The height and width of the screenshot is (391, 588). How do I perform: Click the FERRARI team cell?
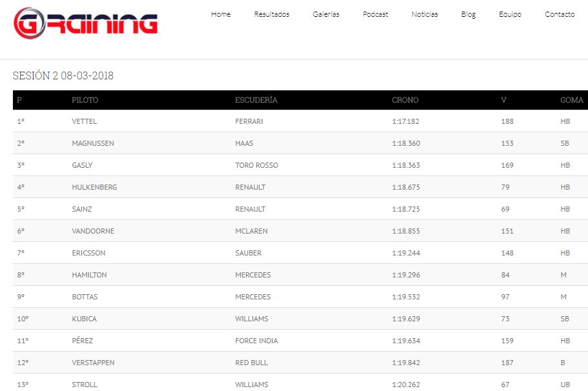[x=249, y=121]
